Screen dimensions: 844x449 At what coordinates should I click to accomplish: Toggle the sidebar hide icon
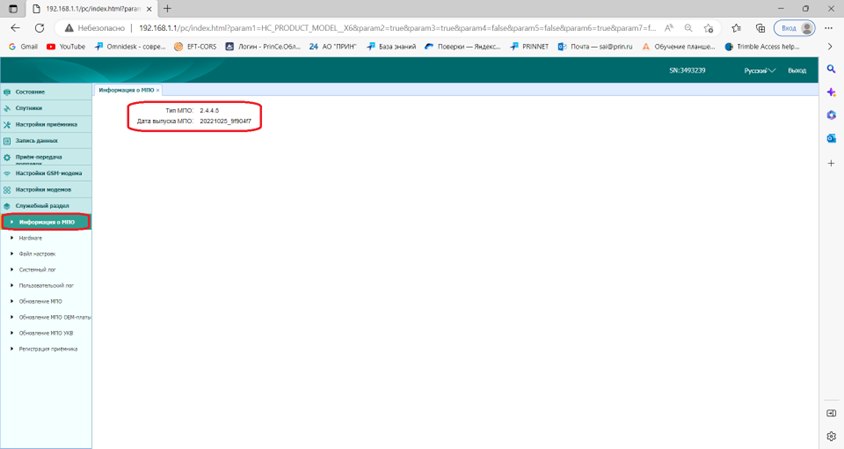click(x=831, y=413)
